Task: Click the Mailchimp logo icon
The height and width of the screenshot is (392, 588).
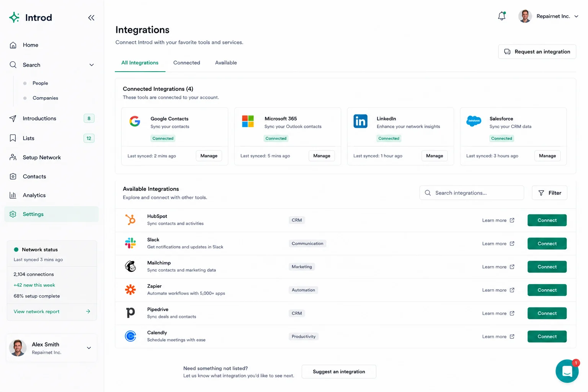Action: tap(131, 266)
